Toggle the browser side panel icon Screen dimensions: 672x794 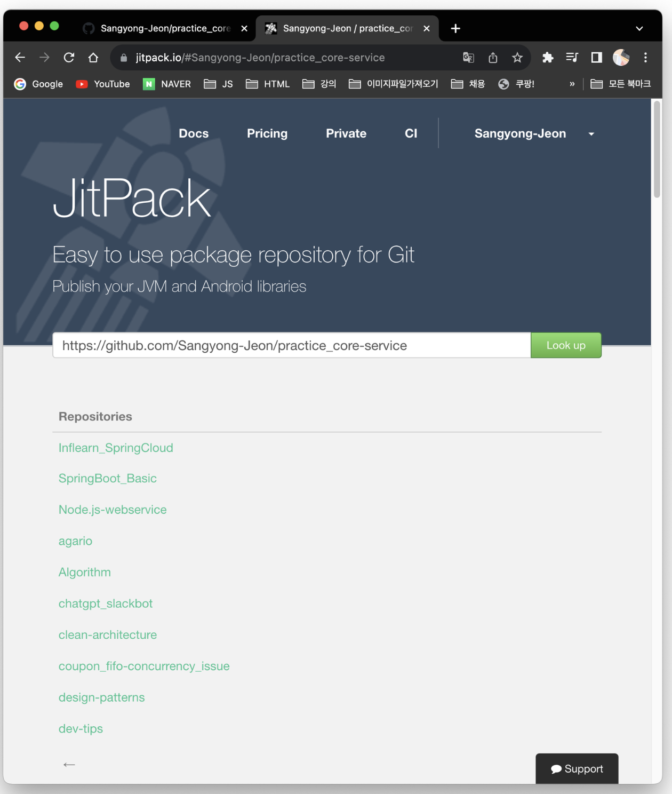[x=597, y=58]
